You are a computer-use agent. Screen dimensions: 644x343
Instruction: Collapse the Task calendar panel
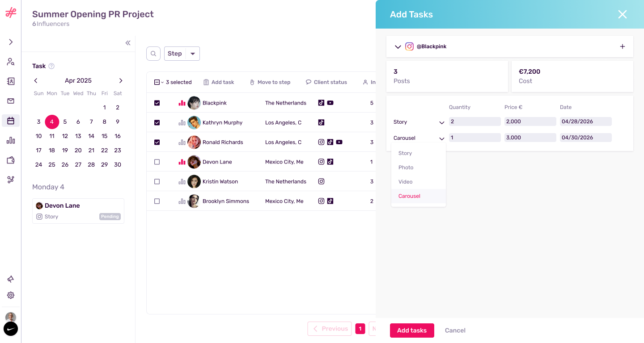click(x=128, y=43)
